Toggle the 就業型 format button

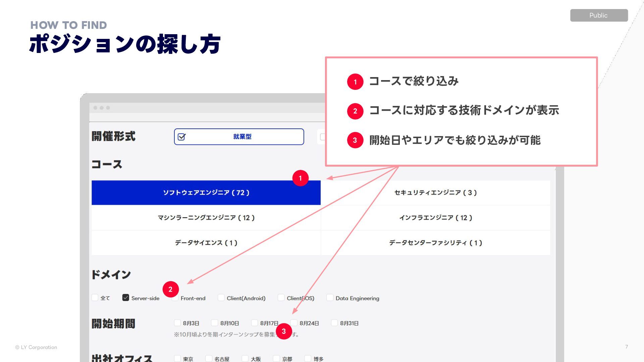(239, 137)
